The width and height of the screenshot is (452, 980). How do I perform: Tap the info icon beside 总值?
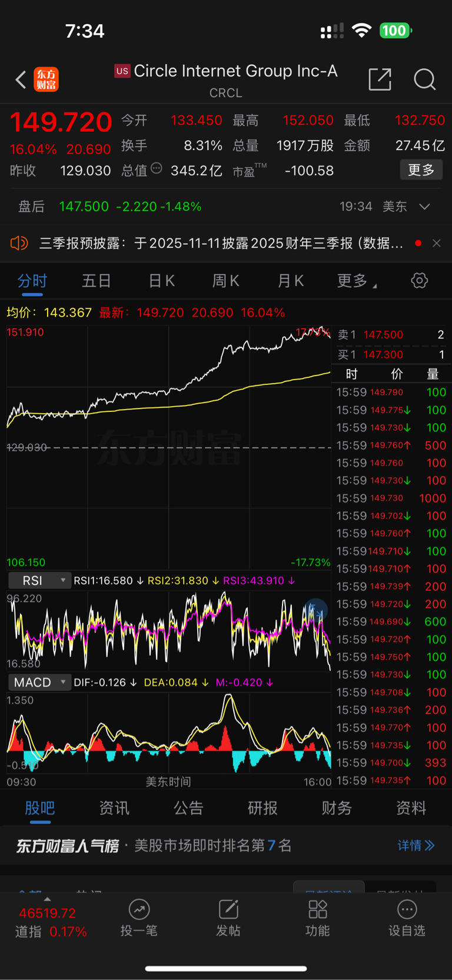tap(156, 168)
